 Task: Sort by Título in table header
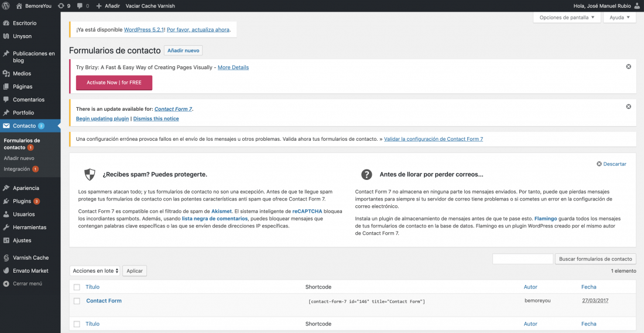click(x=93, y=287)
